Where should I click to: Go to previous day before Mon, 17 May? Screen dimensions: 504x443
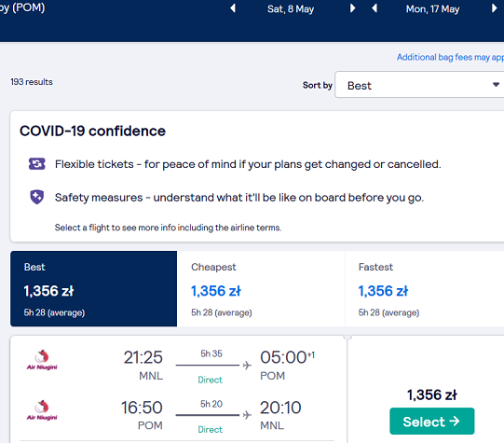pyautogui.click(x=375, y=8)
